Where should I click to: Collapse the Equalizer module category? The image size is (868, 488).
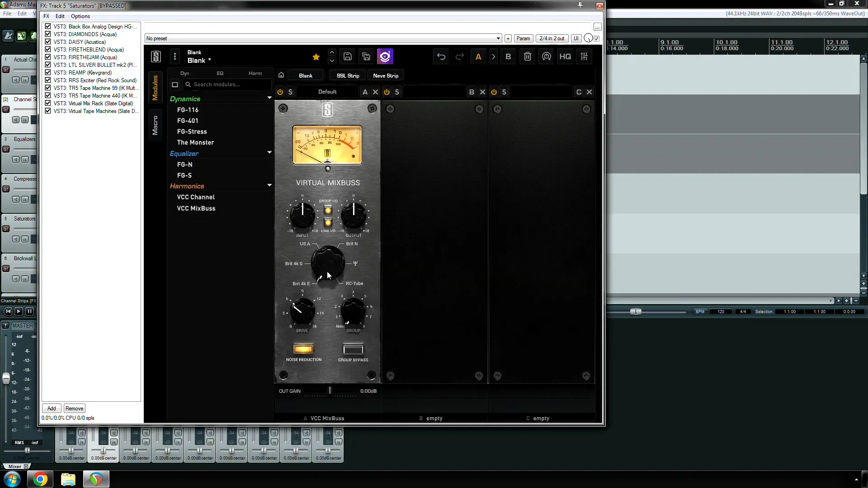[x=269, y=153]
